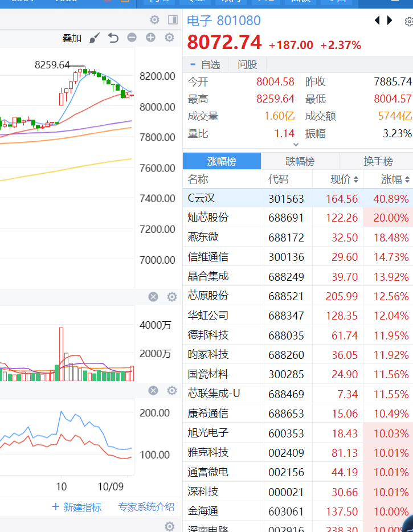Open settings gear for the volume indicator panel

point(171,297)
